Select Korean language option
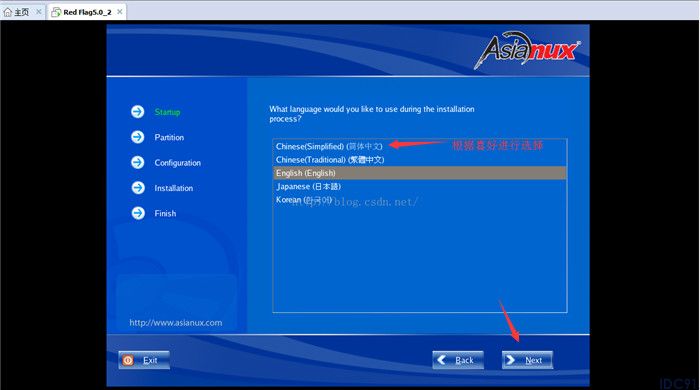This screenshot has height=390, width=700. [420, 199]
